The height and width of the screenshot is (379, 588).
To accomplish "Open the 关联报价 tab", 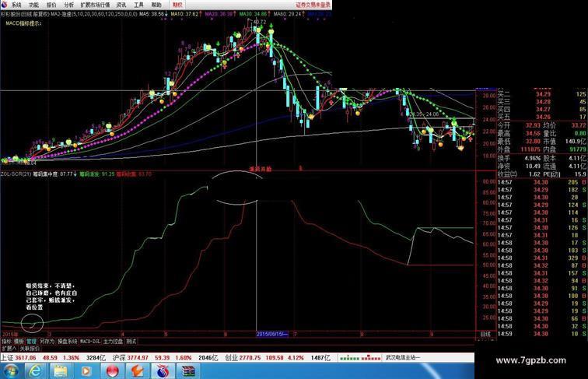I will click(x=30, y=348).
